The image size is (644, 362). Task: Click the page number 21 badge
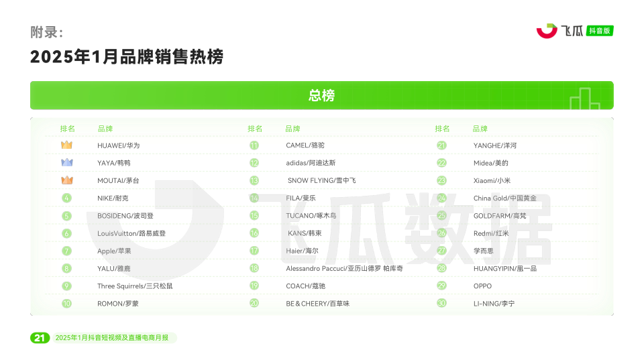click(x=40, y=338)
